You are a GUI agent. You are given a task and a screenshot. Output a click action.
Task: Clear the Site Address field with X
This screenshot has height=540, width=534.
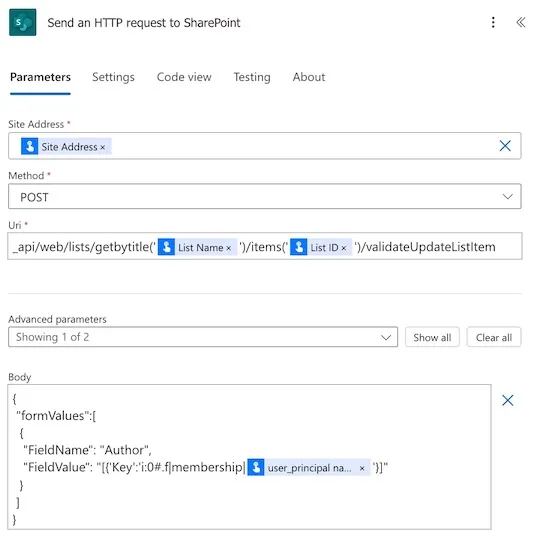505,146
